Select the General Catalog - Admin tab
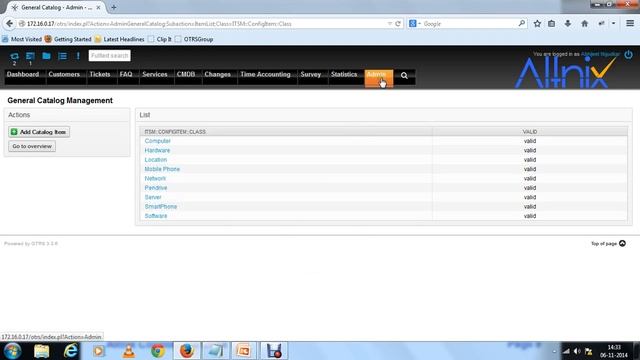The image size is (640, 360). click(55, 7)
